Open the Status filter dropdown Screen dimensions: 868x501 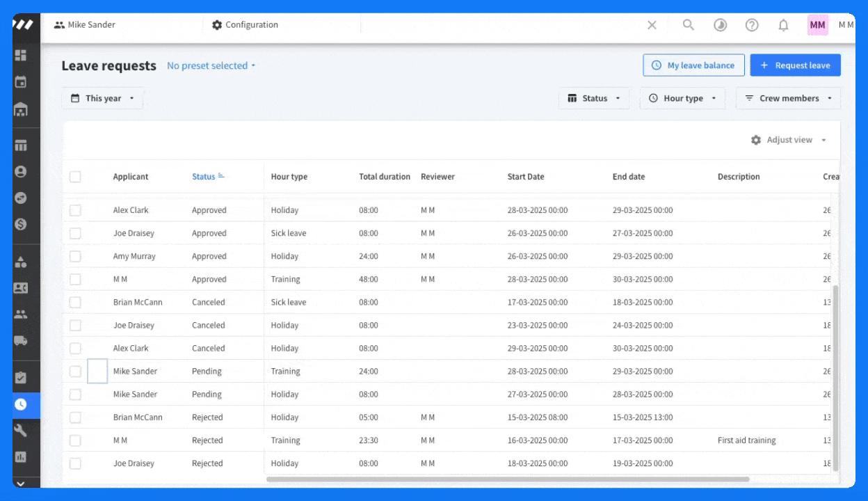pyautogui.click(x=594, y=98)
